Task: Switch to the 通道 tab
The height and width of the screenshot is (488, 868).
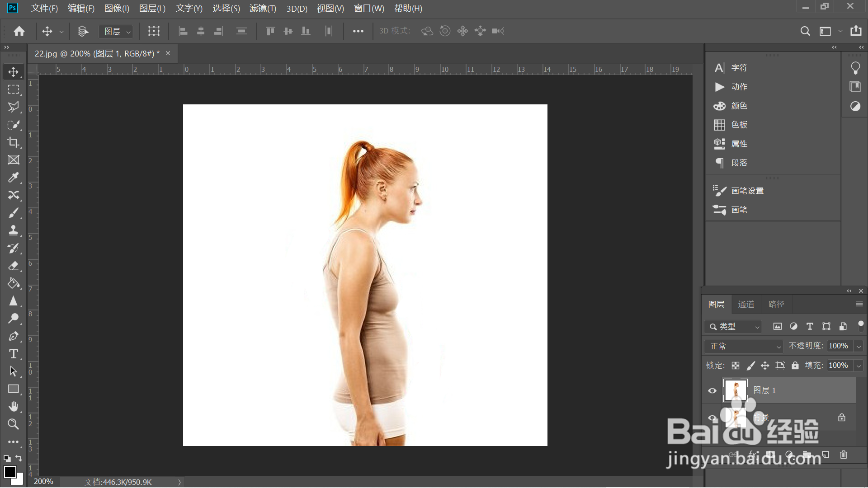Action: [x=746, y=305]
